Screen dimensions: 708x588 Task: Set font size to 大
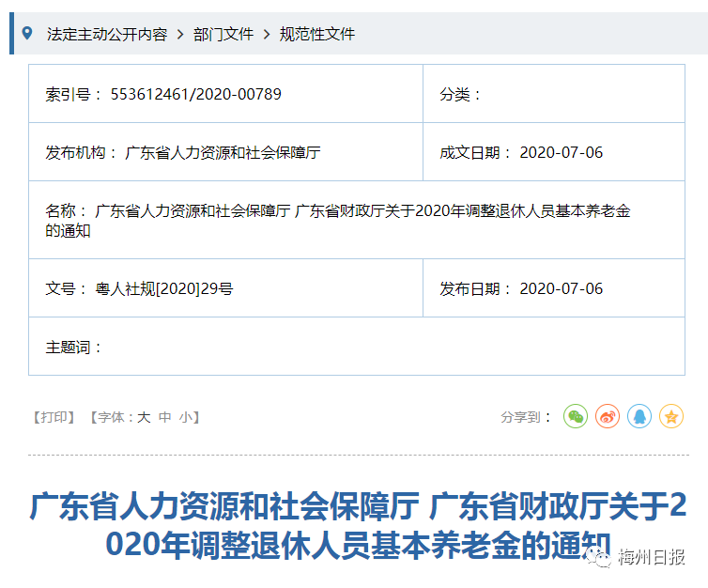[144, 417]
